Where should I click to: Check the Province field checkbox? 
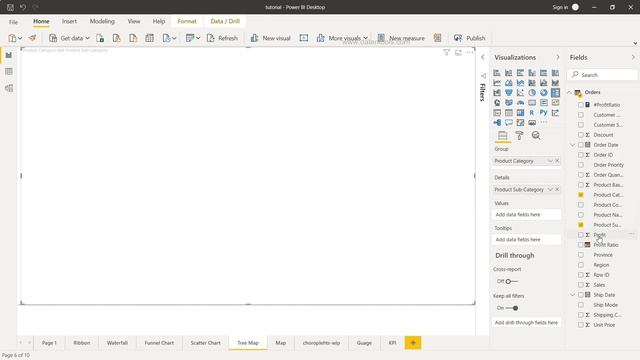tap(580, 255)
